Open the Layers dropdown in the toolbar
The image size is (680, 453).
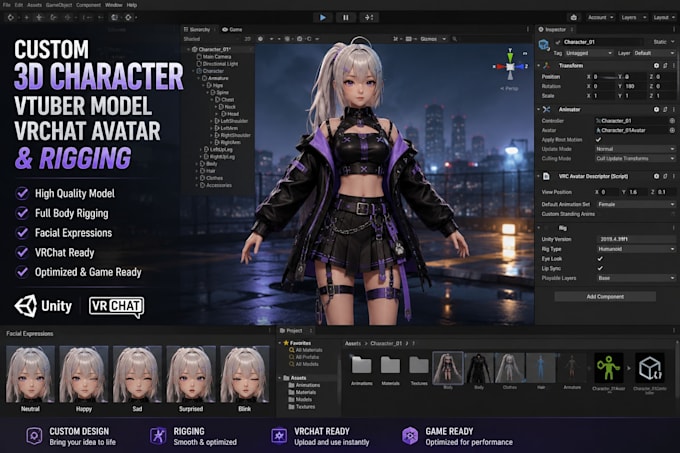click(634, 17)
